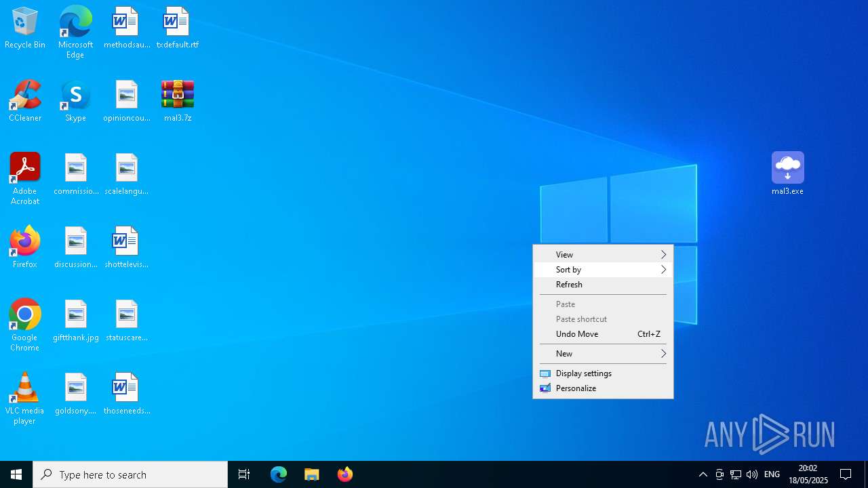The height and width of the screenshot is (488, 868).
Task: Open the clock showing 20:02
Action: point(808,474)
